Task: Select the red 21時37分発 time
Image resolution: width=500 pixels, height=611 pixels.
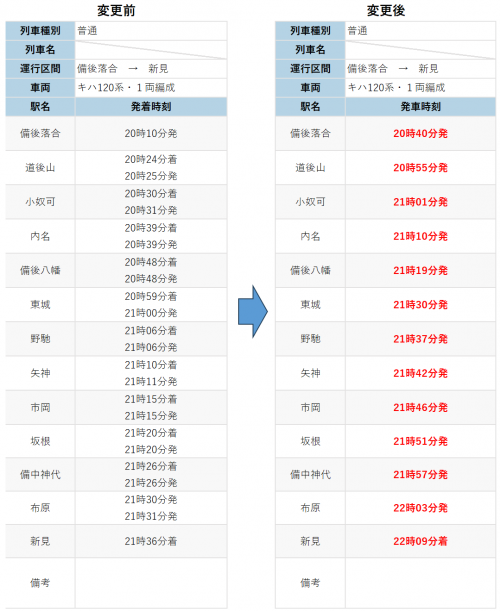Action: (x=420, y=339)
